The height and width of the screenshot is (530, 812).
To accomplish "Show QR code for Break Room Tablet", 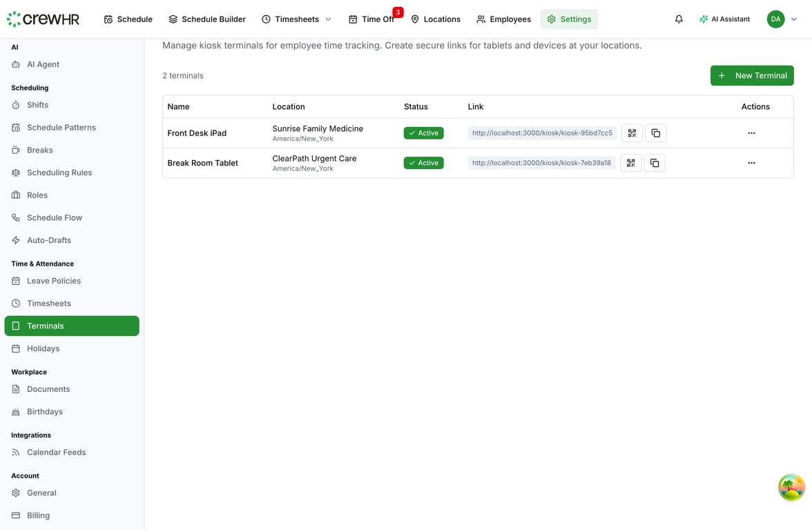I will coord(631,163).
